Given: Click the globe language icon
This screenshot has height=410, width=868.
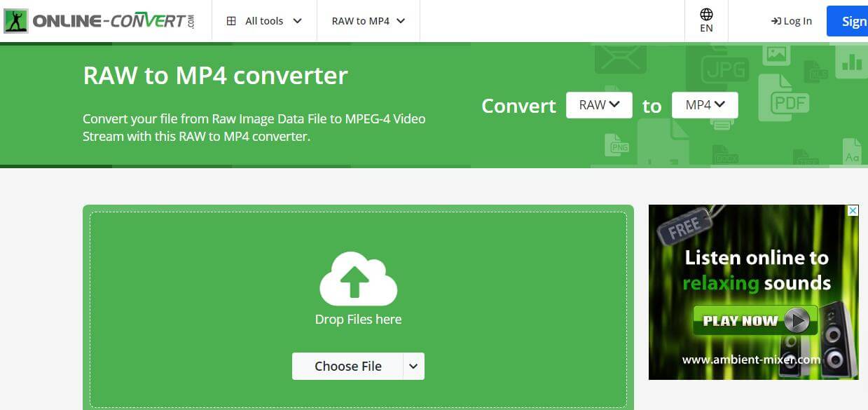Looking at the screenshot, I should pyautogui.click(x=706, y=14).
